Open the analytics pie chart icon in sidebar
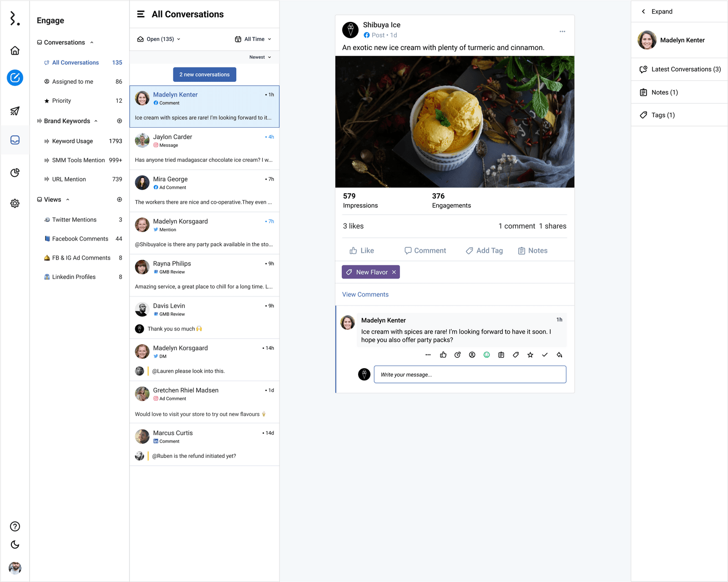Image resolution: width=728 pixels, height=582 pixels. [x=15, y=173]
